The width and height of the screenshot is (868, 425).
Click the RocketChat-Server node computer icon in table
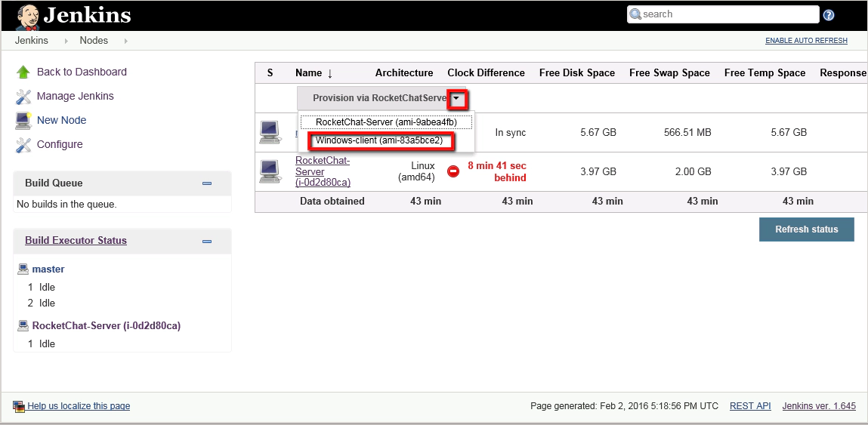pyautogui.click(x=270, y=171)
